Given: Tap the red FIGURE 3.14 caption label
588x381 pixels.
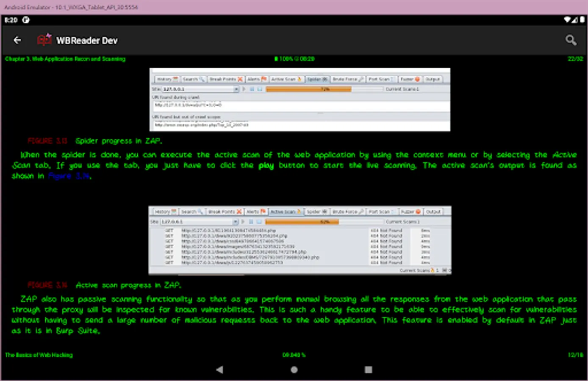Looking at the screenshot, I should (x=47, y=285).
